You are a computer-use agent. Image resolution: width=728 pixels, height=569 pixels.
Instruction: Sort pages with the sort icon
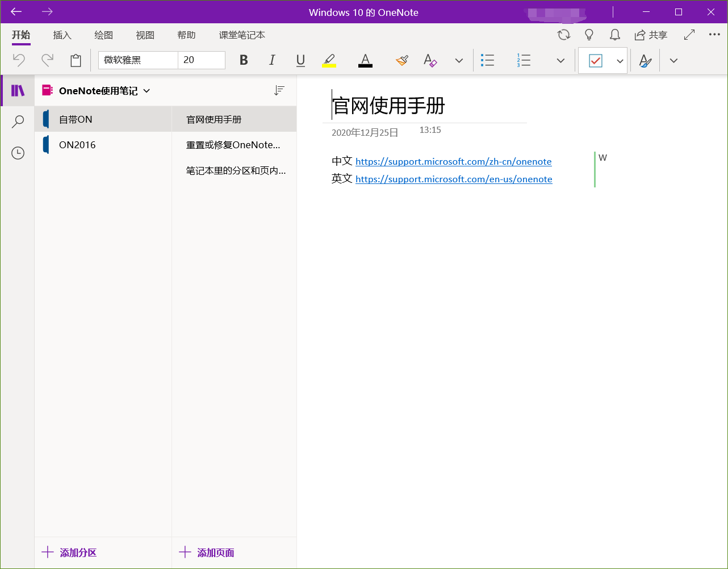[279, 90]
